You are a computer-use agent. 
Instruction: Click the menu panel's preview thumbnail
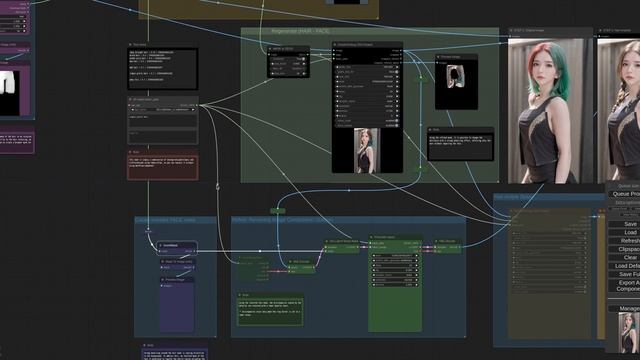pos(628,333)
